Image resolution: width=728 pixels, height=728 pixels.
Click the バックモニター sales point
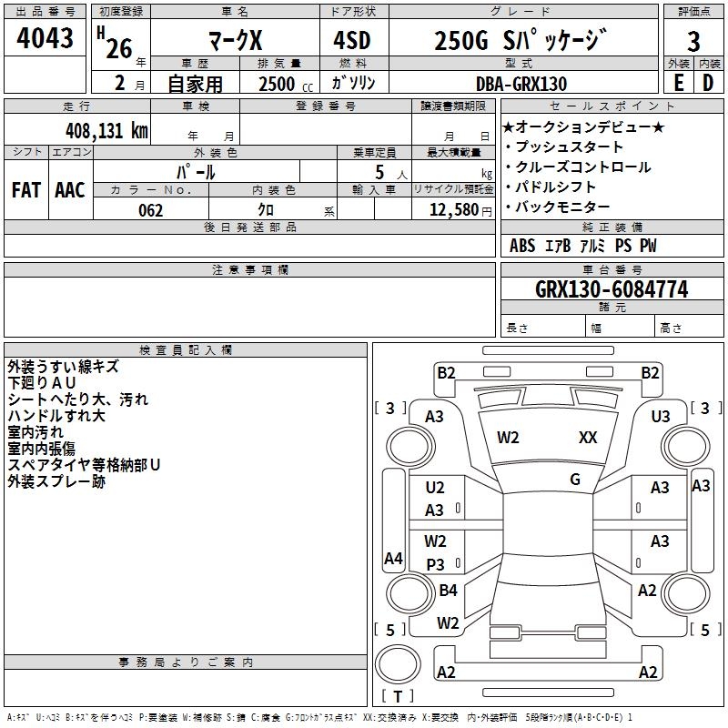pyautogui.click(x=557, y=207)
